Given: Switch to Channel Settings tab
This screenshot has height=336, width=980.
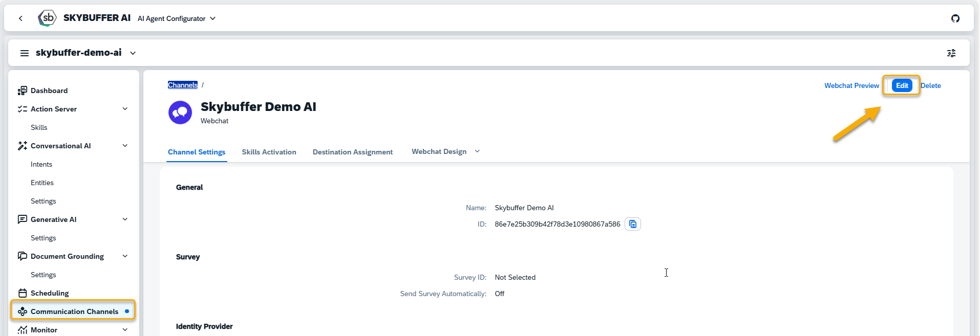Looking at the screenshot, I should (197, 152).
